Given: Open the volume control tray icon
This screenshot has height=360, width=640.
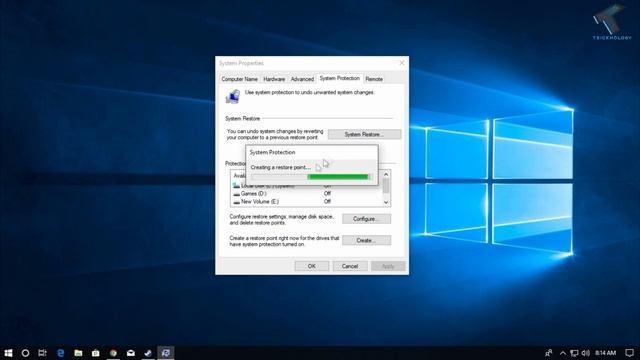Looking at the screenshot, I should coord(586,353).
